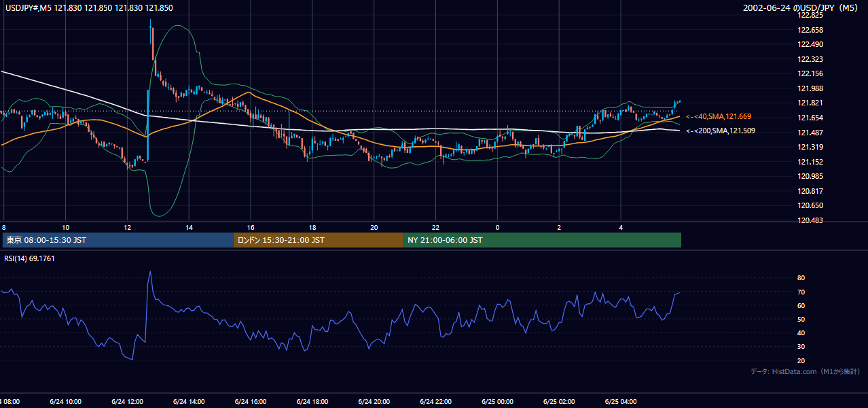The width and height of the screenshot is (868, 408).
Task: Click hour label 10 under the price chart
Action: 65,227
